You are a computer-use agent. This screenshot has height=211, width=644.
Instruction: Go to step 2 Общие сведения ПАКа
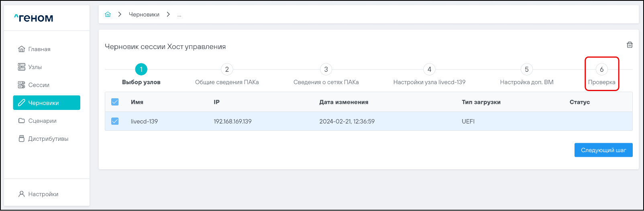coord(227,69)
